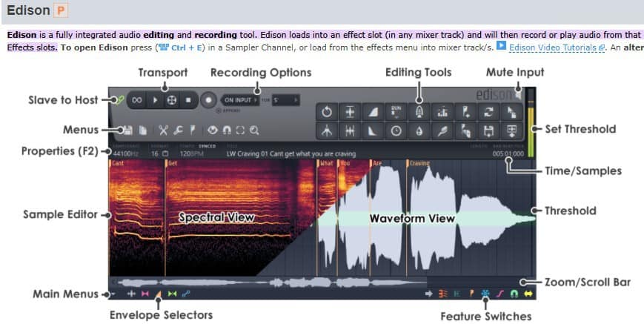The width and height of the screenshot is (644, 324).
Task: Click the sample title LW Craving 01
Action: tap(291, 154)
